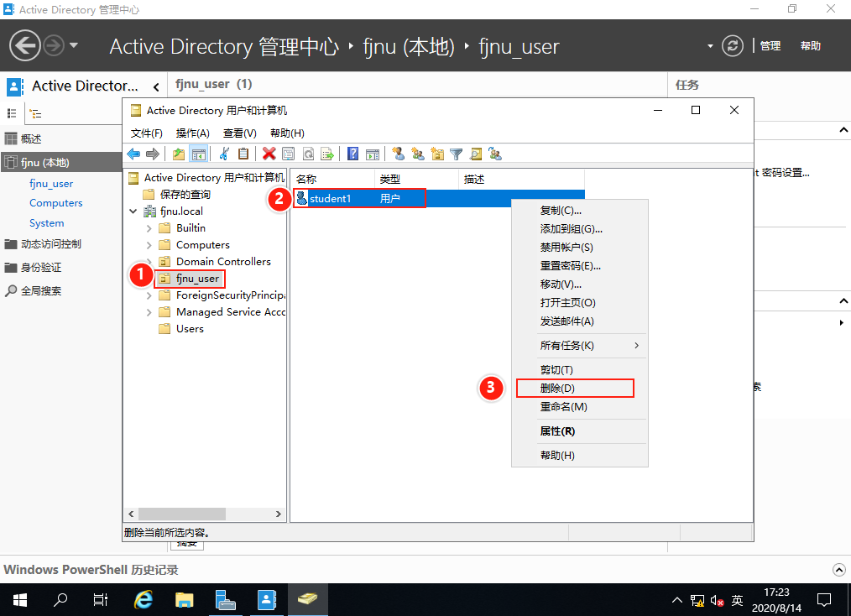The width and height of the screenshot is (851, 616).
Task: Click the Export list toolbar icon
Action: 327,154
